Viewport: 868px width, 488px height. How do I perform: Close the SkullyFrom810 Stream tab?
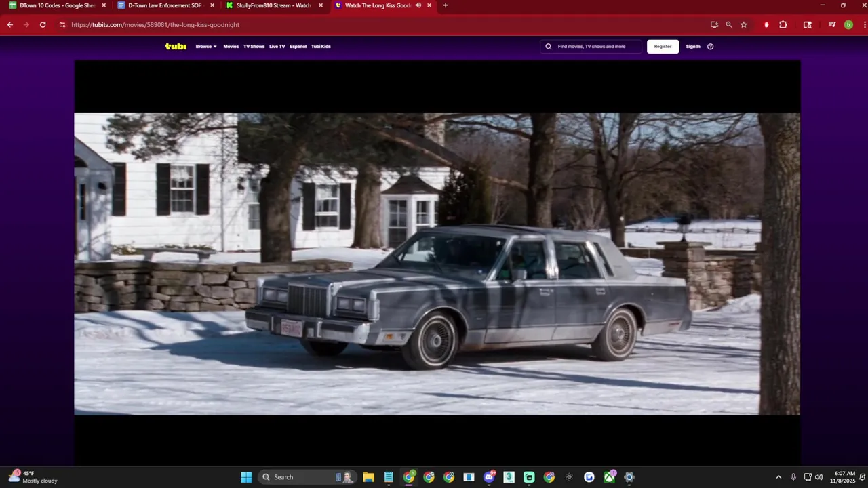pos(321,5)
